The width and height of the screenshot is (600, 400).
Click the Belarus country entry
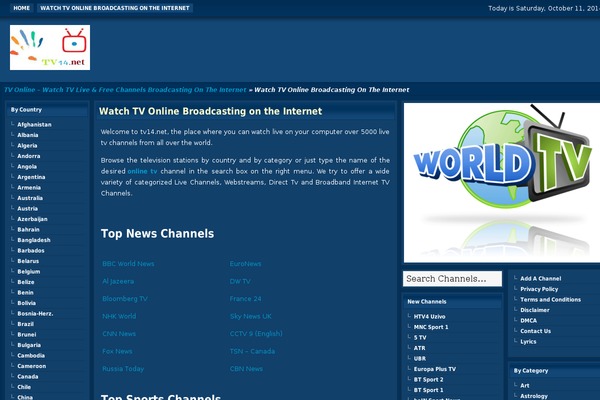point(28,261)
